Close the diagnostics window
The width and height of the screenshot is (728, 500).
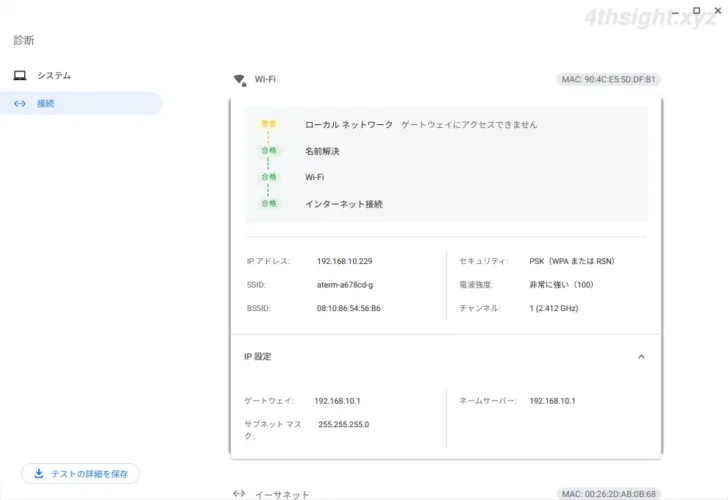tap(718, 10)
